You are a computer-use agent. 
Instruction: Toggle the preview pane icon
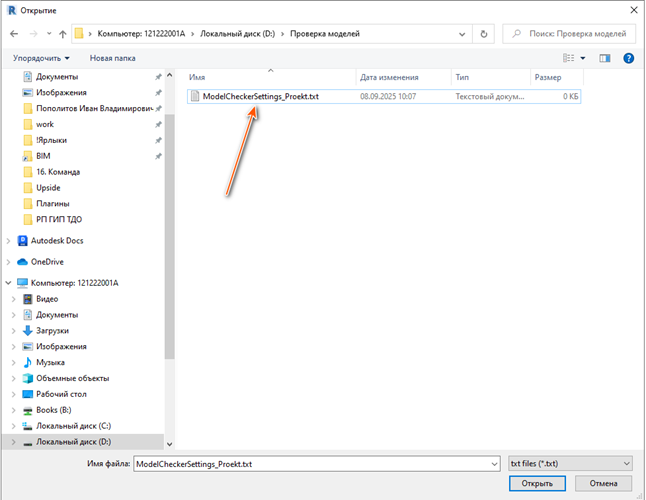[605, 58]
